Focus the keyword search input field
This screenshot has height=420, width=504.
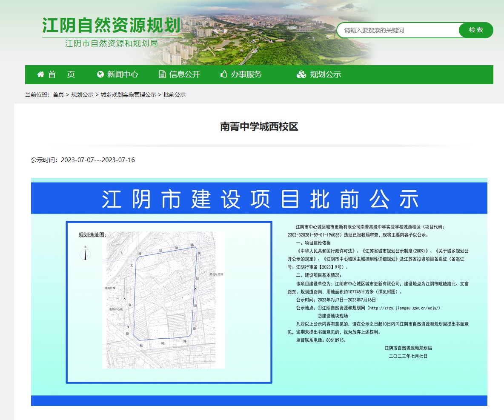click(x=398, y=30)
